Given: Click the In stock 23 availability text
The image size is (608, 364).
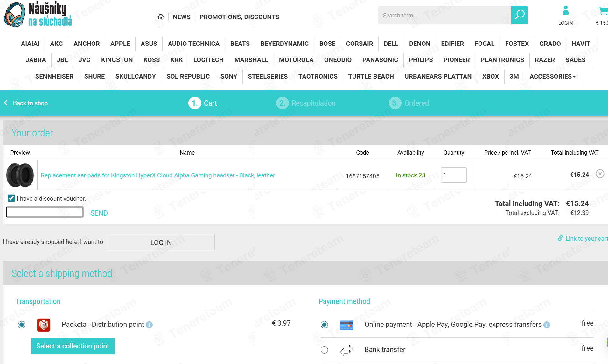Looking at the screenshot, I should 410,175.
